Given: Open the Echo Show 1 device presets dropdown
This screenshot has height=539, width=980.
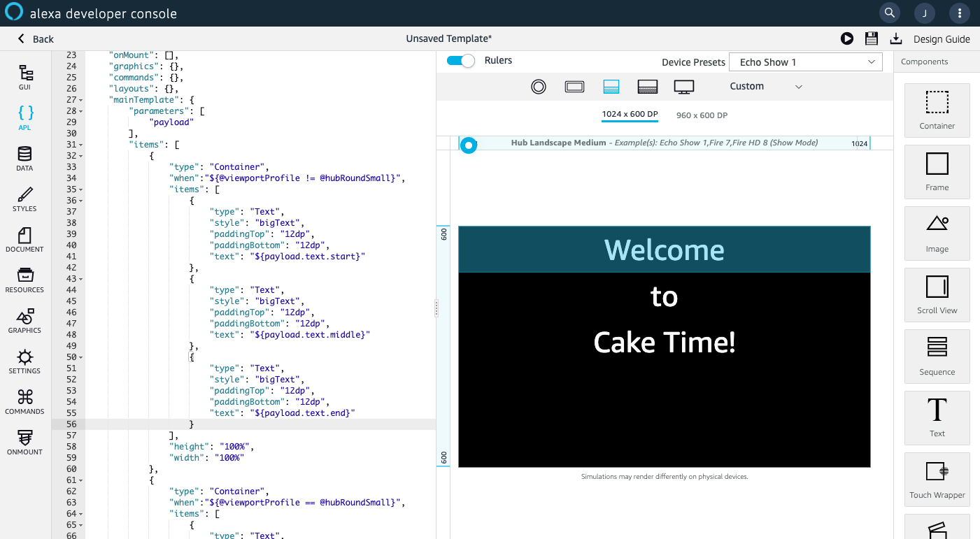Looking at the screenshot, I should click(805, 62).
